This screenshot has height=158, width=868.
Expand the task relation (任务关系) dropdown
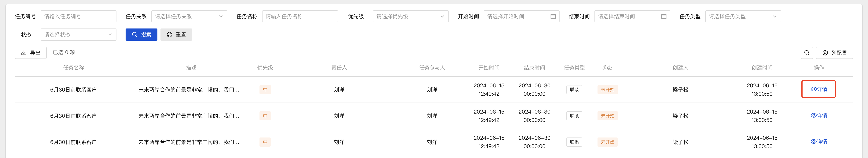click(x=189, y=16)
